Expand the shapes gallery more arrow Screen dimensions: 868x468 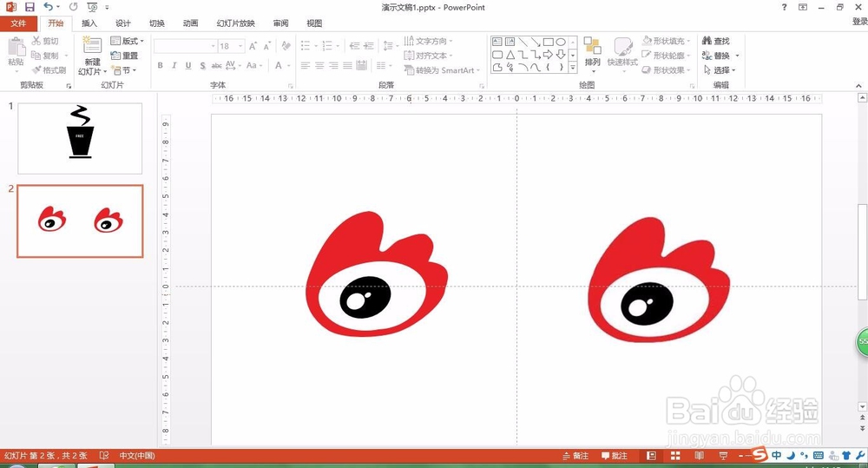pos(573,68)
